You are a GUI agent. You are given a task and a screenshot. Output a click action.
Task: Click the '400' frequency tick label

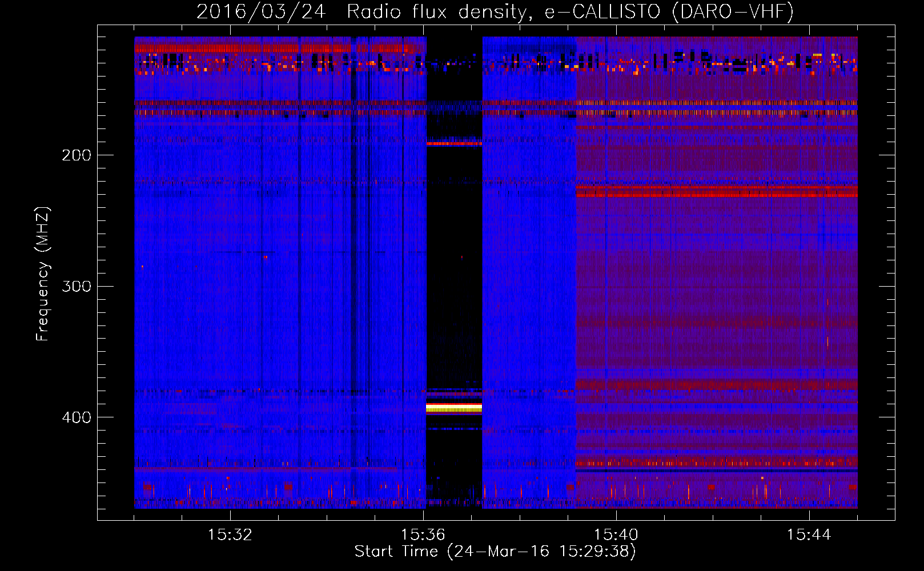coord(77,417)
